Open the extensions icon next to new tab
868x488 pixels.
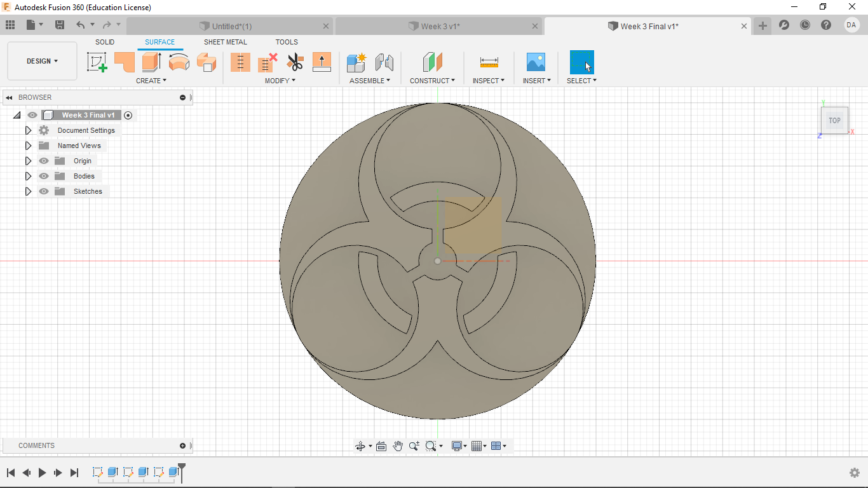(x=784, y=25)
